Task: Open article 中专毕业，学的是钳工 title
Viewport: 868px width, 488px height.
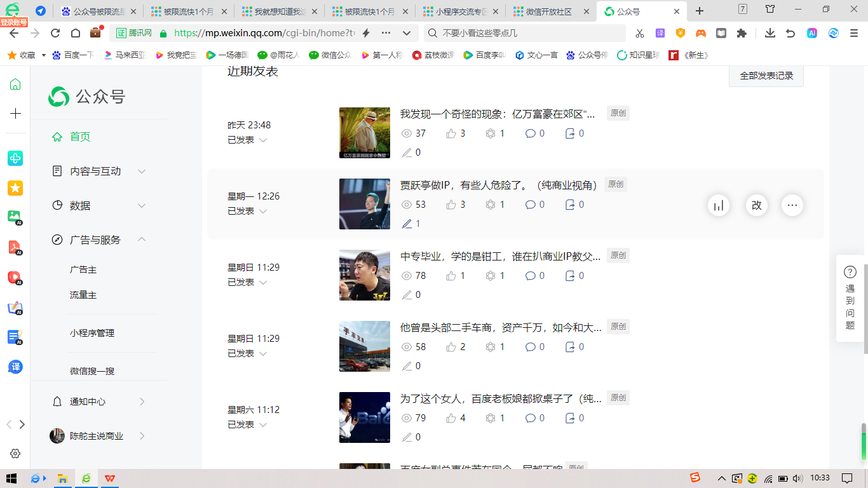Action: point(500,256)
